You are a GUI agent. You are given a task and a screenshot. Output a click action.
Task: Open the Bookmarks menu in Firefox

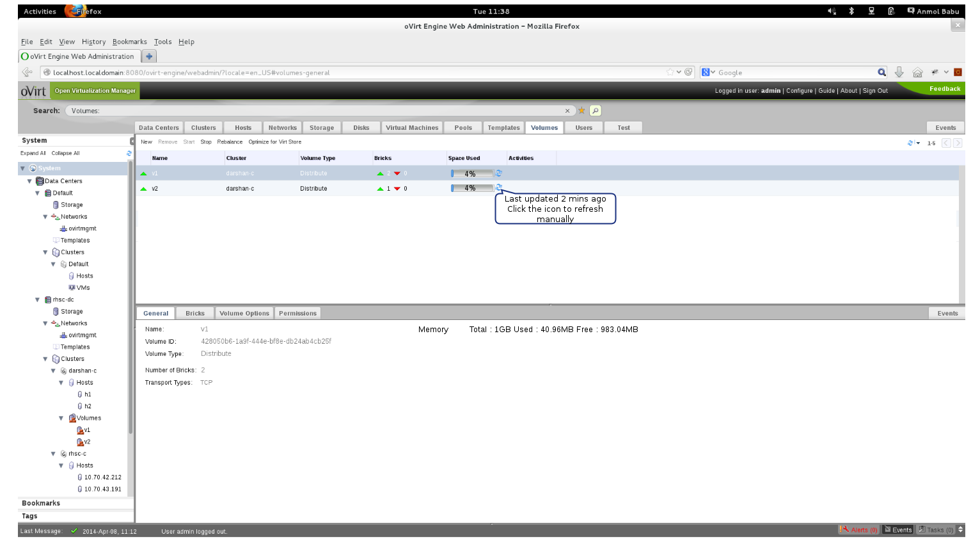point(129,42)
